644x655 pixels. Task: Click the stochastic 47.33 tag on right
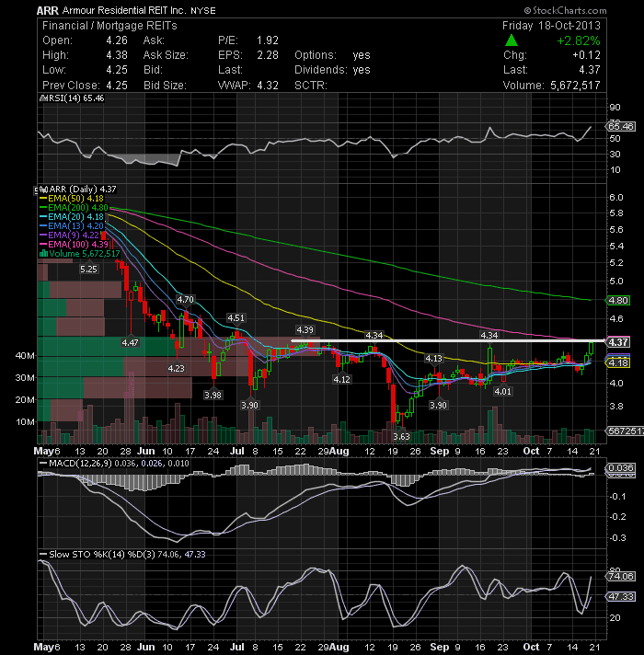[x=621, y=596]
